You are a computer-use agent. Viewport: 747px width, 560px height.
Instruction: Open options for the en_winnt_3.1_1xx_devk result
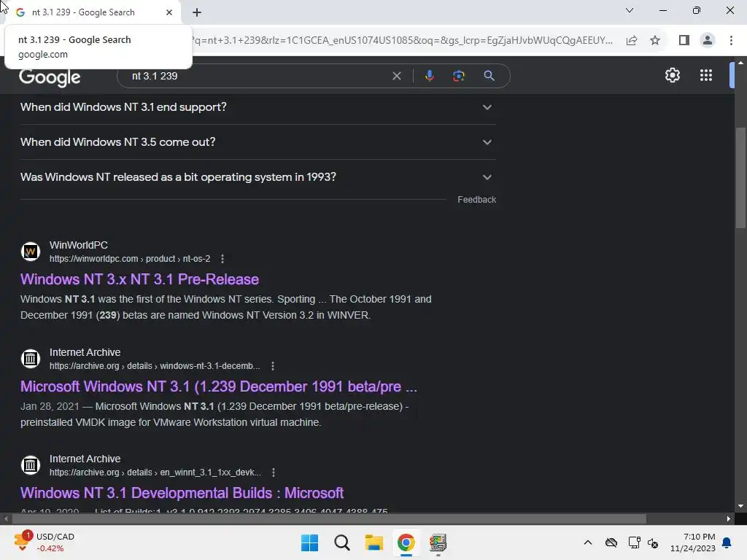click(x=273, y=472)
